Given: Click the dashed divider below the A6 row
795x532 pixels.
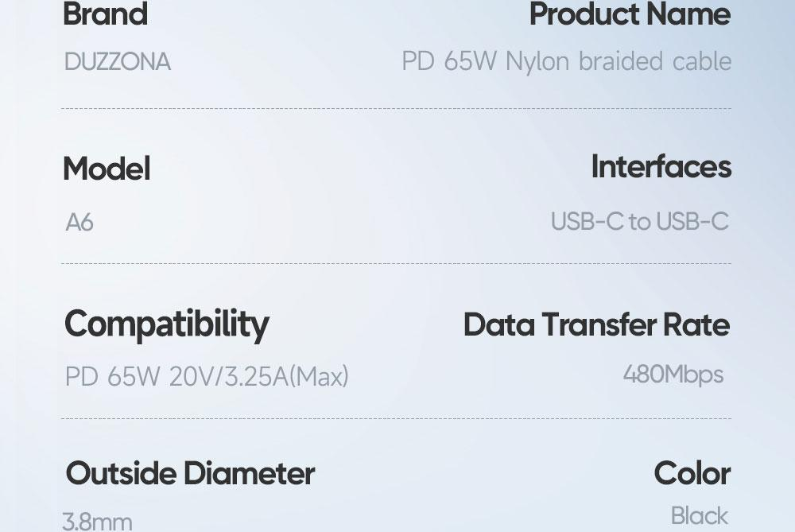Looking at the screenshot, I should pos(396,263).
